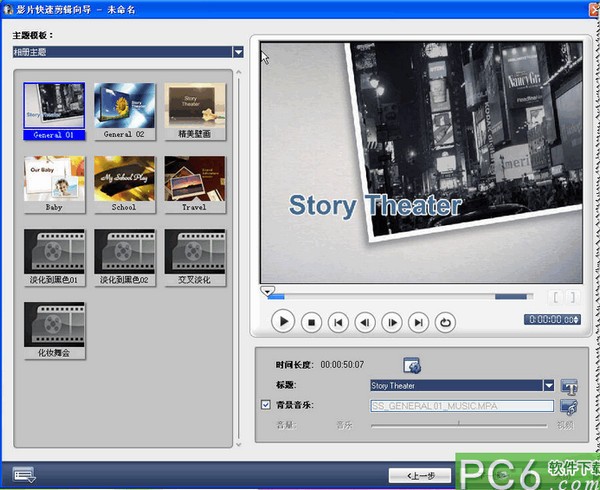Toggle the repeat playback button
The width and height of the screenshot is (600, 490).
pyautogui.click(x=446, y=322)
